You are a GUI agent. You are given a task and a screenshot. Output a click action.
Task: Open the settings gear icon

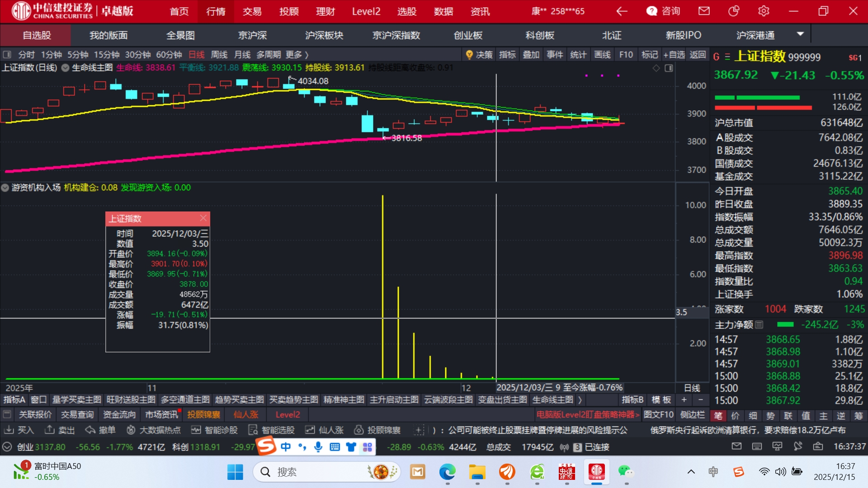(x=764, y=11)
